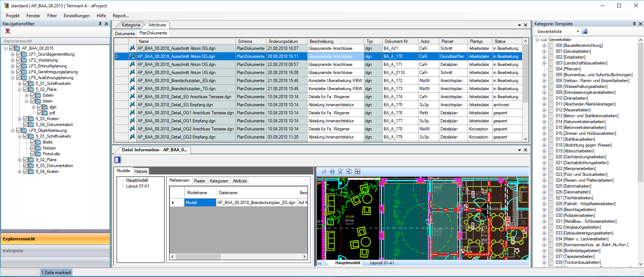Switch to the Attribute tab

pyautogui.click(x=157, y=25)
